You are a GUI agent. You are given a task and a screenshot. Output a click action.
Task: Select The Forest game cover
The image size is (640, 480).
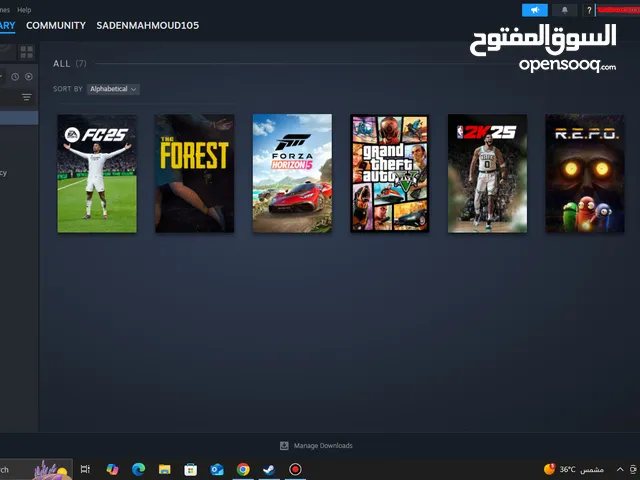tap(195, 173)
